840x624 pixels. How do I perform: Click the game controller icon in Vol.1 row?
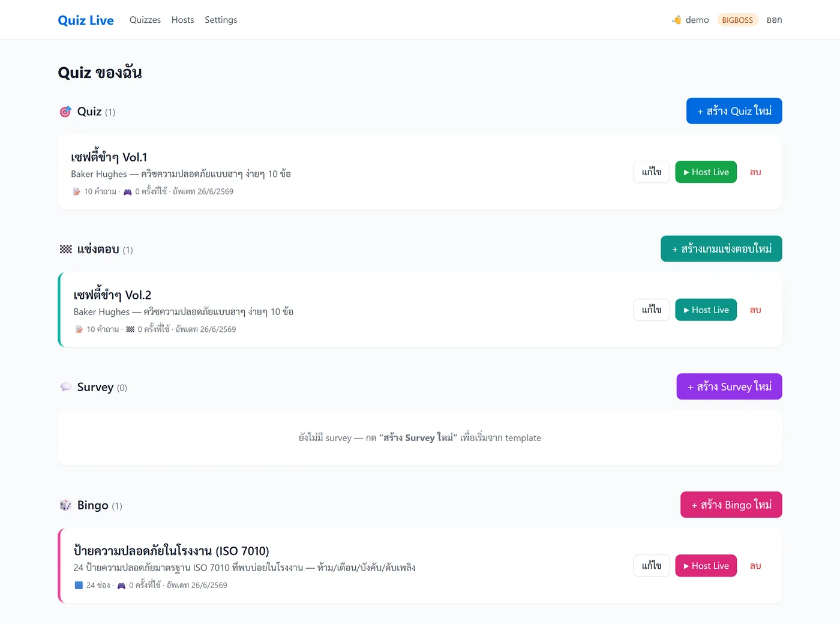[x=127, y=192]
